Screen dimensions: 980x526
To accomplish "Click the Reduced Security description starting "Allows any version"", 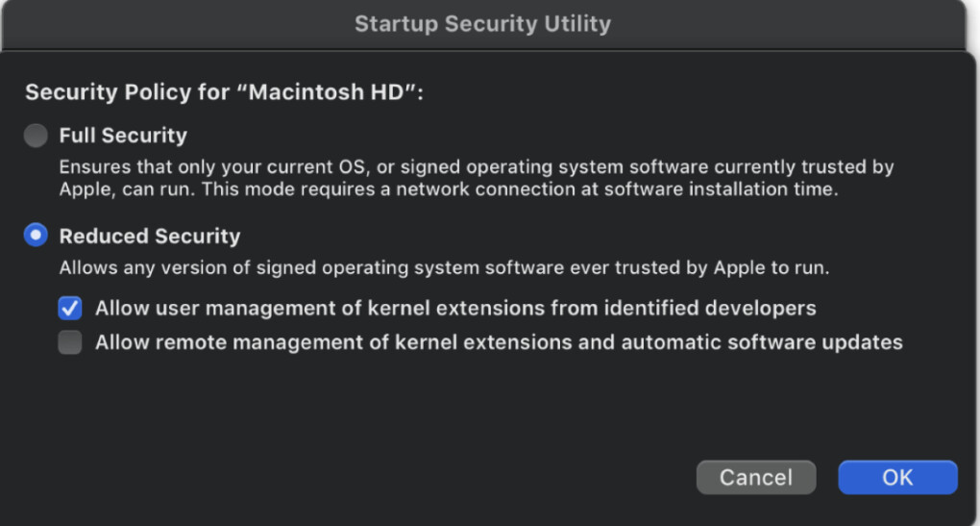I will click(x=288, y=268).
